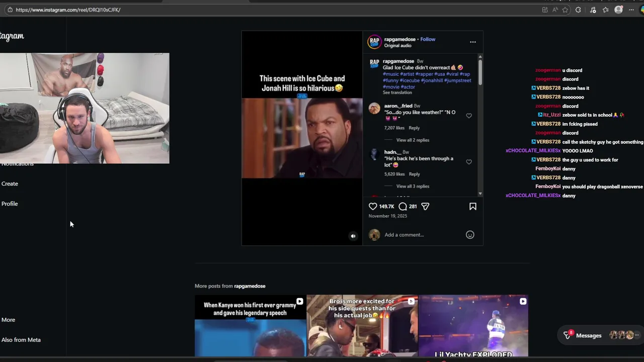Open the Profile sidebar item

tap(10, 204)
